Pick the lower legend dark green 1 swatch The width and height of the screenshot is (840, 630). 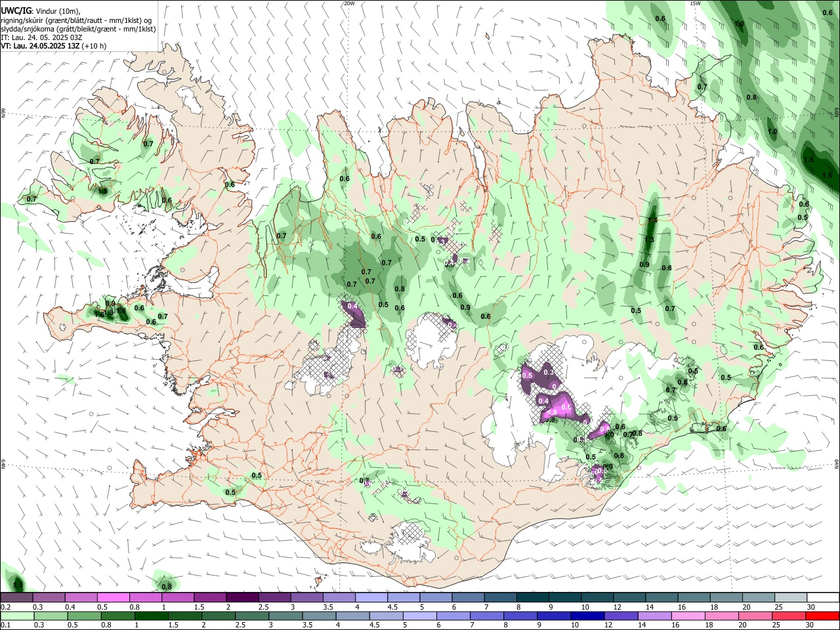[151, 616]
